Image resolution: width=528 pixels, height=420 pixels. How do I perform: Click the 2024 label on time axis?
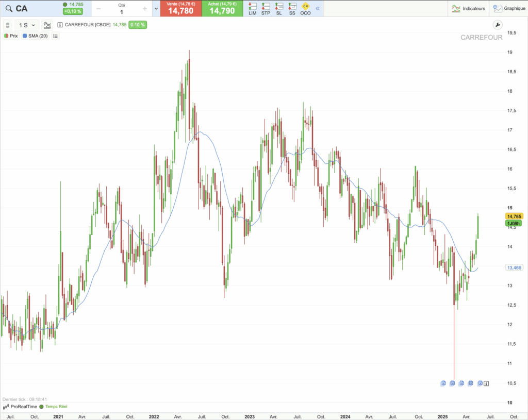[x=345, y=416]
